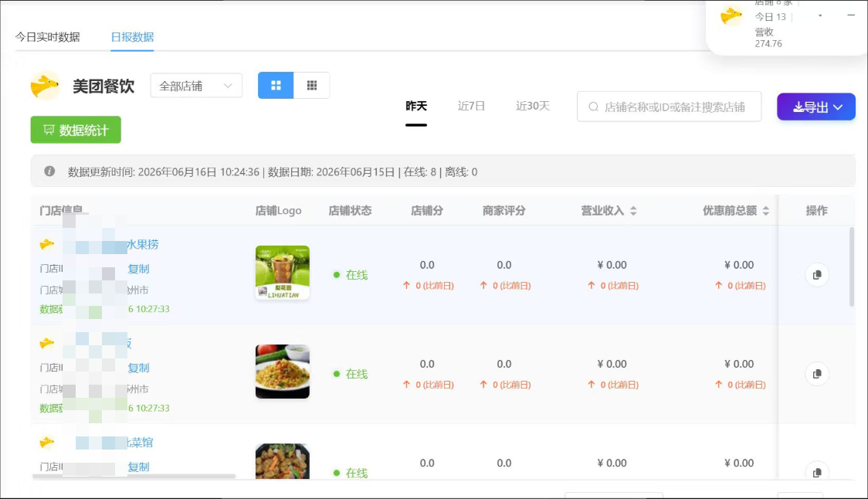Click the Meituan logo beside 美团餐饮

[x=45, y=86]
